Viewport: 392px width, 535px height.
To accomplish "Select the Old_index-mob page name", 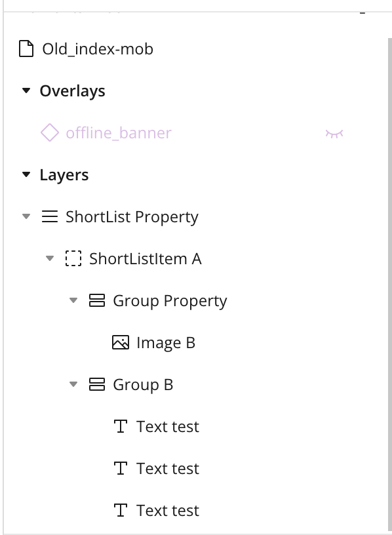I will click(x=98, y=49).
